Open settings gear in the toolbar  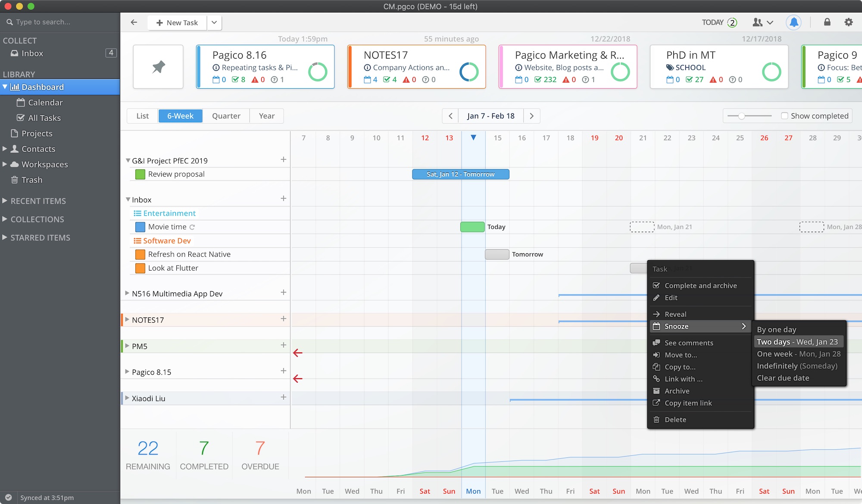pos(849,22)
